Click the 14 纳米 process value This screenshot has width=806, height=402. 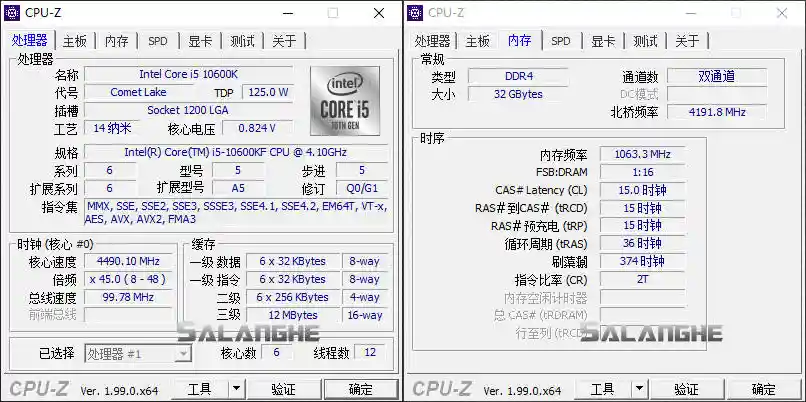point(111,128)
